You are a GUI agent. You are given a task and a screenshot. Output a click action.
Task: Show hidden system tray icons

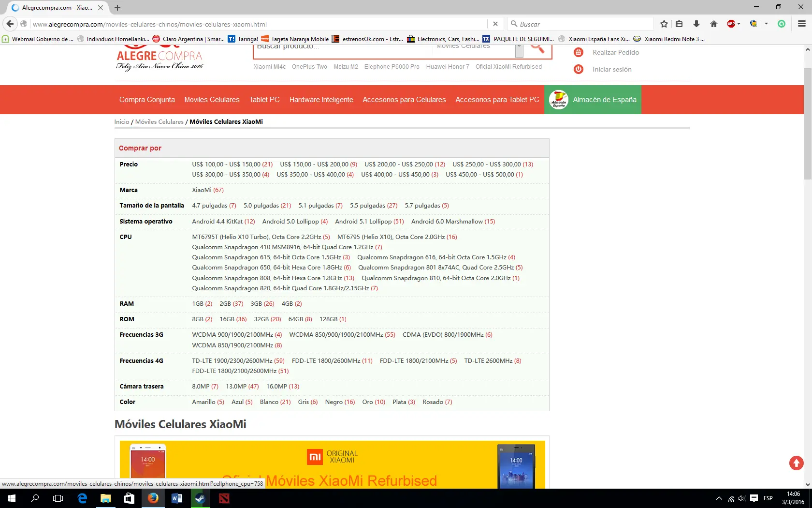(719, 498)
